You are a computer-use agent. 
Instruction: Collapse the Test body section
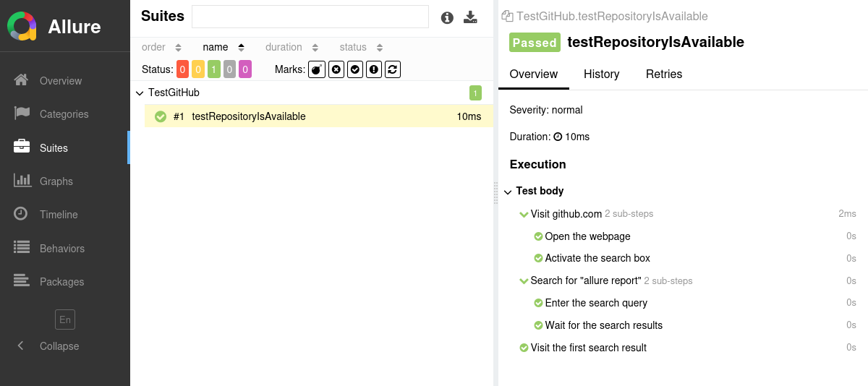(508, 192)
